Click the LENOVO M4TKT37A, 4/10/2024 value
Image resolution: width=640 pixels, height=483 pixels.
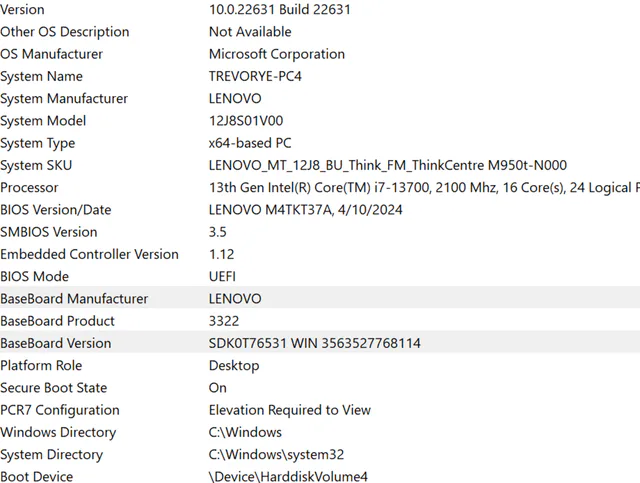[305, 210]
